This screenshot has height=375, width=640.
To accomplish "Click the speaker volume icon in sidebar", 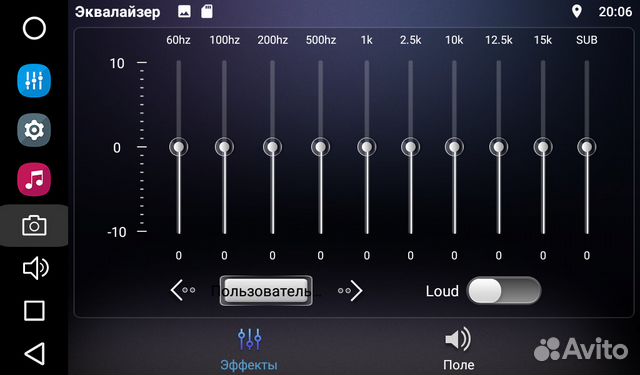I will (x=35, y=268).
